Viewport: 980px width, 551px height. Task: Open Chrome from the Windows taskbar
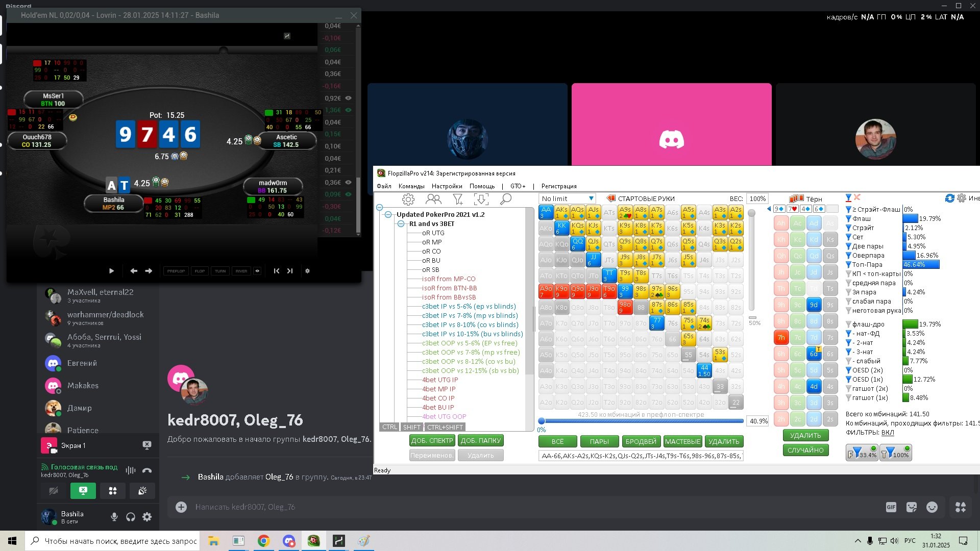click(263, 541)
